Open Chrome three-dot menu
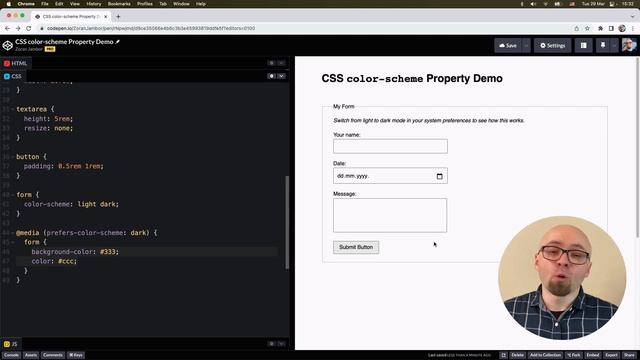 (x=633, y=28)
